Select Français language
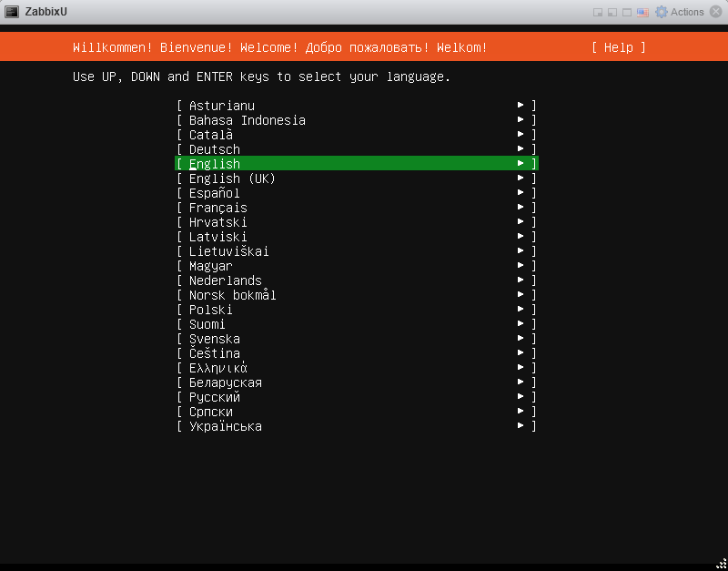The image size is (728, 571). pos(357,208)
